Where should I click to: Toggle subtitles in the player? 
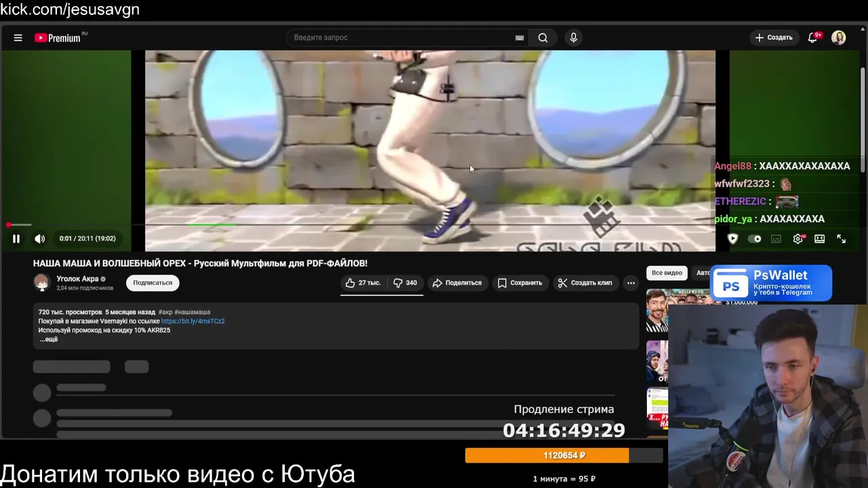click(x=776, y=239)
